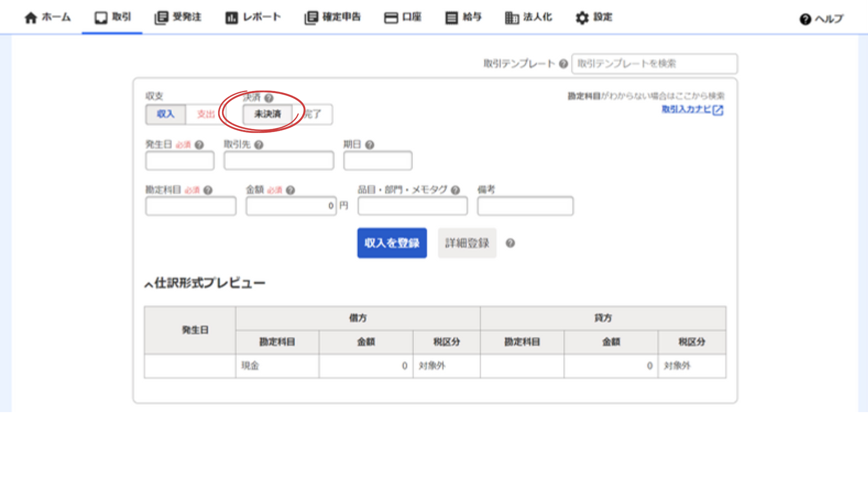The height and width of the screenshot is (488, 868).
Task: Select 収入 income toggle
Action: click(x=165, y=114)
